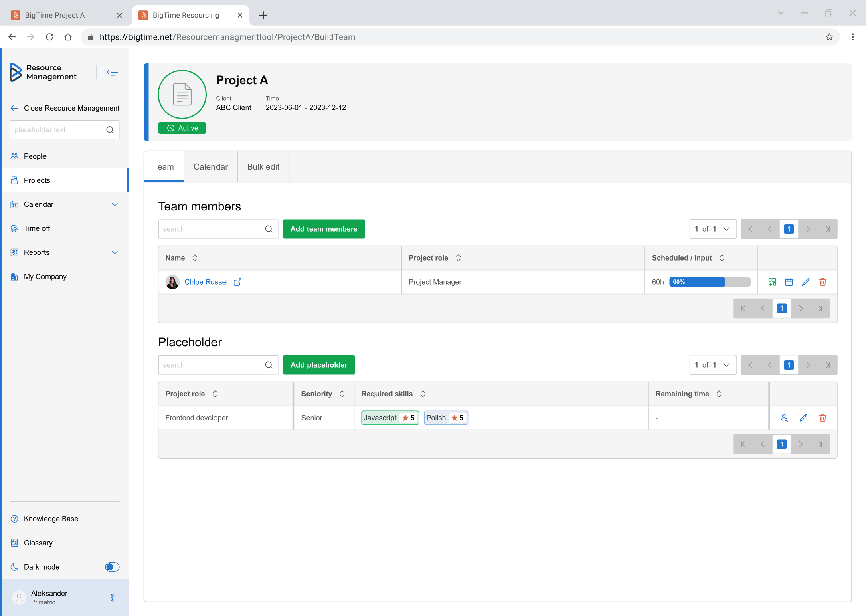
Task: Click the user options dots beside Aleksander
Action: click(x=112, y=597)
